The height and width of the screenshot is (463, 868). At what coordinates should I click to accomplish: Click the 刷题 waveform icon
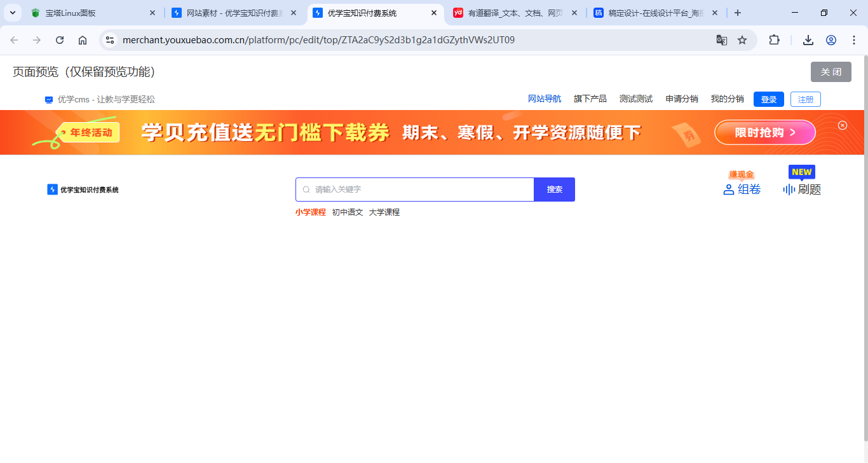click(789, 190)
